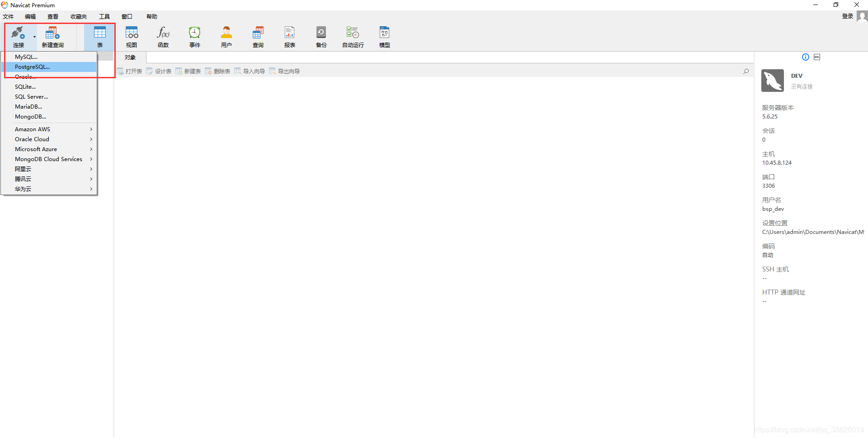This screenshot has height=438, width=868.
Task: Click the DEV connection name label
Action: [797, 76]
